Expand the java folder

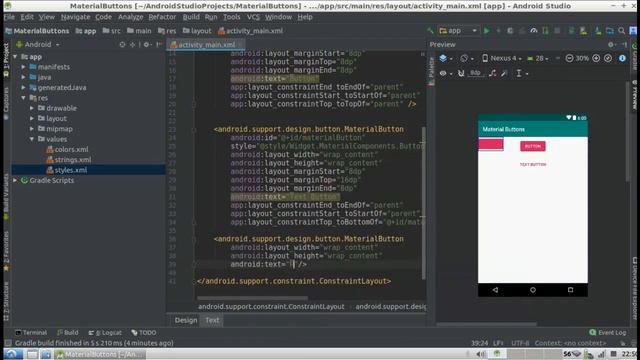tap(23, 77)
